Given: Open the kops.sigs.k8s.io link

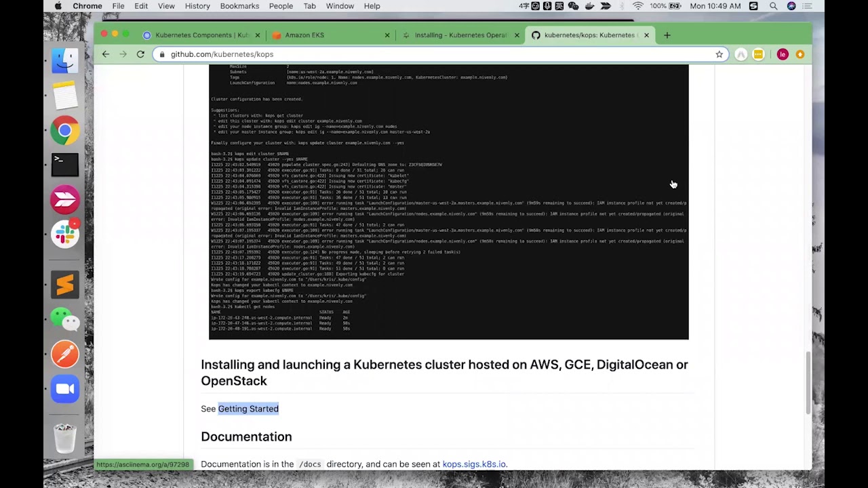Looking at the screenshot, I should click(474, 464).
